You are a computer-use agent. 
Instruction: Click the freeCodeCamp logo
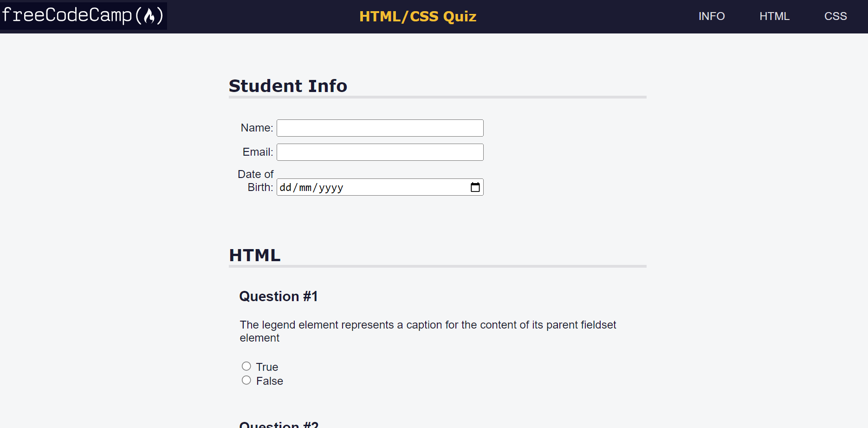[84, 16]
